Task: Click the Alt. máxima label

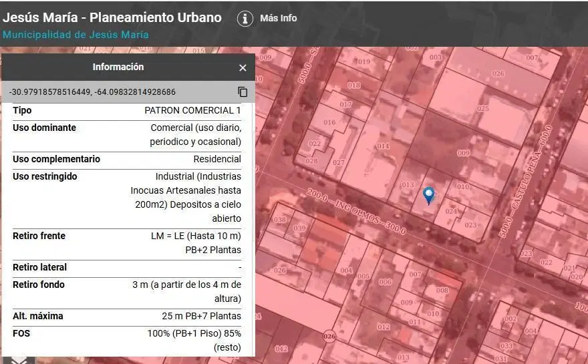Action: pos(38,316)
